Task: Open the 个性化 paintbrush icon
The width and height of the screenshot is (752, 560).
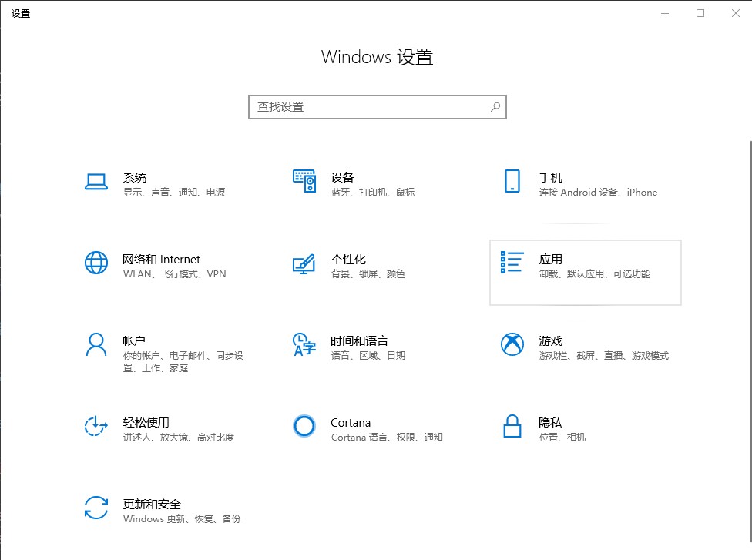Action: tap(304, 263)
